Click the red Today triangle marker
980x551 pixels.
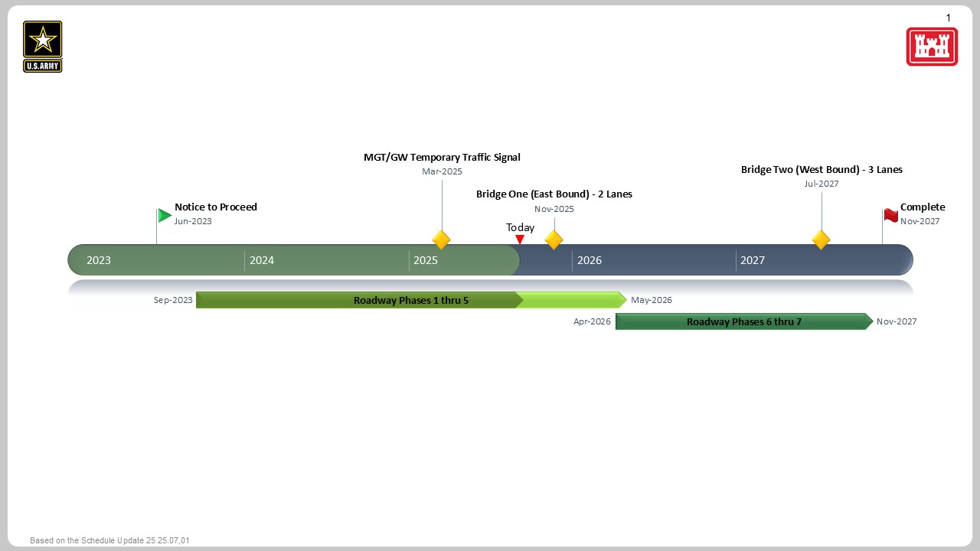pyautogui.click(x=520, y=240)
